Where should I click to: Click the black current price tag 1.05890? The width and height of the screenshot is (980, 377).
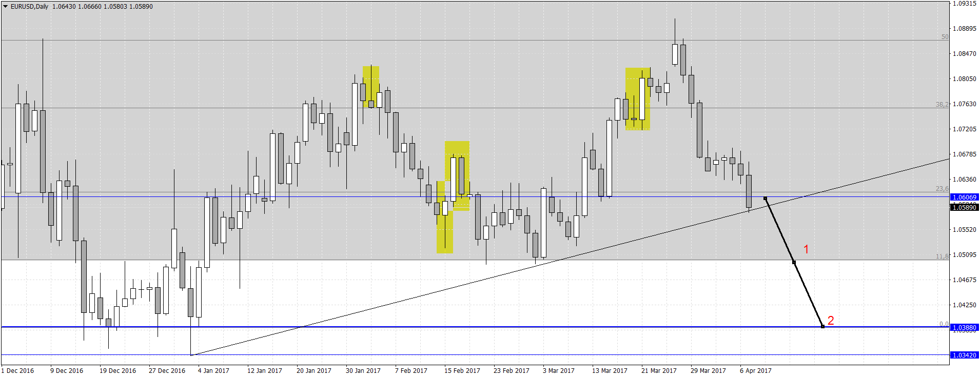[x=965, y=207]
